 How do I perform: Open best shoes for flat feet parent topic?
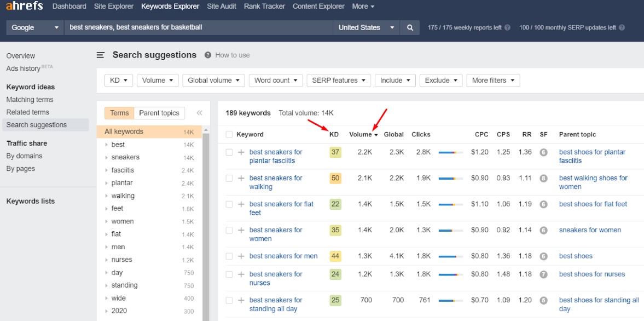tap(593, 204)
